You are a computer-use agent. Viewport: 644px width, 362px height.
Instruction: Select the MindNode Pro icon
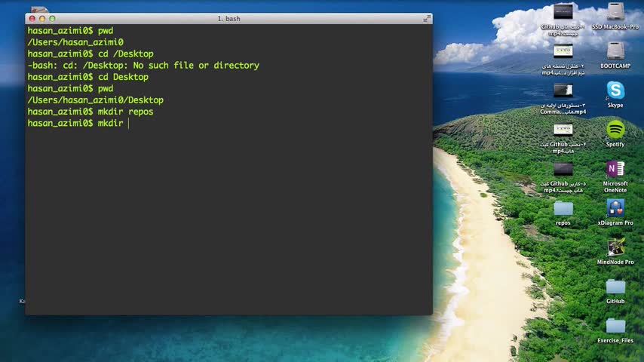coord(615,247)
